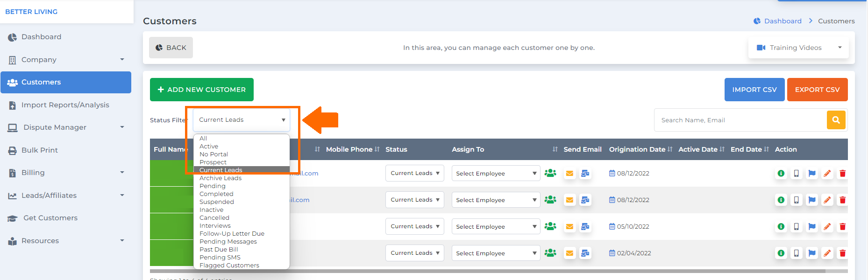Flag the customer in the 05/10/2022 row
Screen dimensions: 868x280
pos(812,226)
